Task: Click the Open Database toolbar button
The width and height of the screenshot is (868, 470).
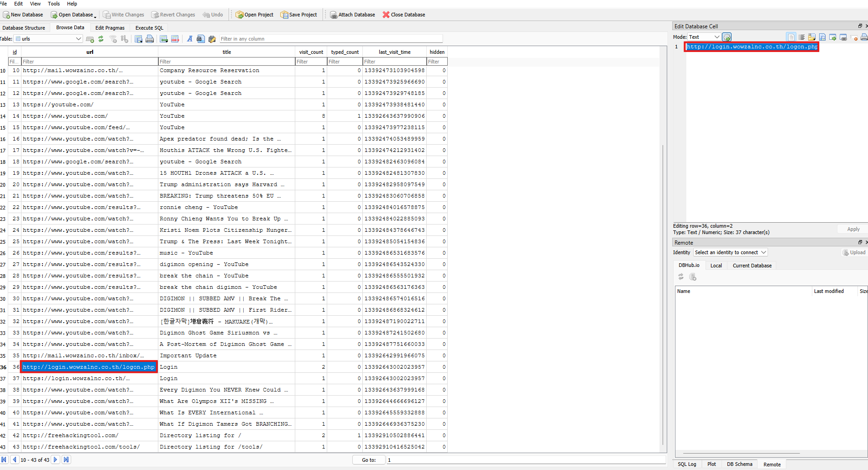Action: coord(73,15)
